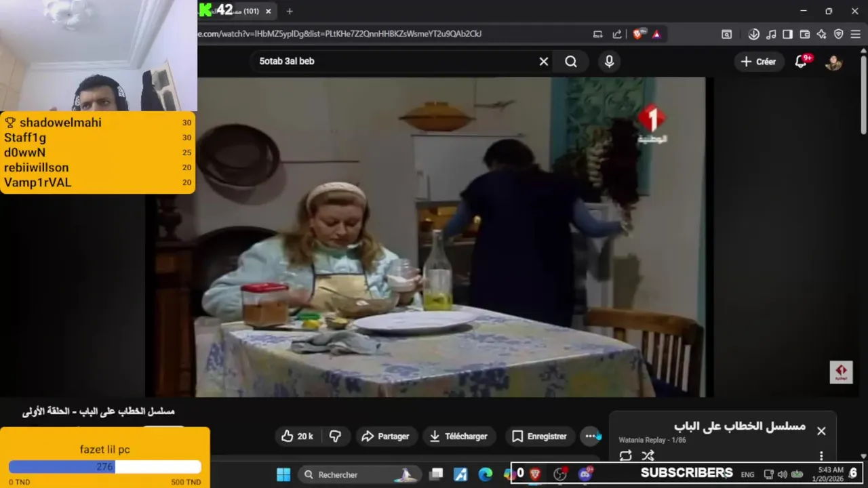The image size is (868, 488).
Task: Click leaderboard name rebiiwillson
Action: click(36, 167)
